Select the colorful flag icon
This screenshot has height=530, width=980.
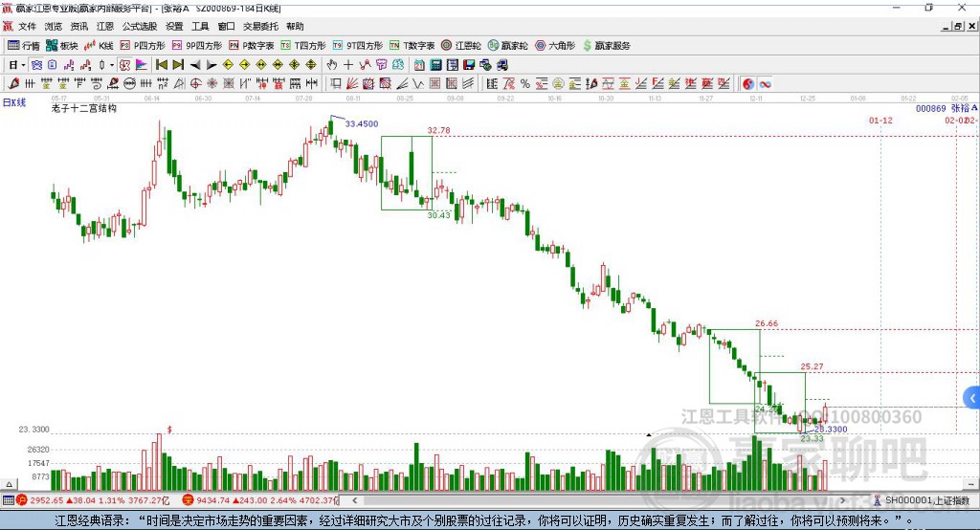point(142,65)
